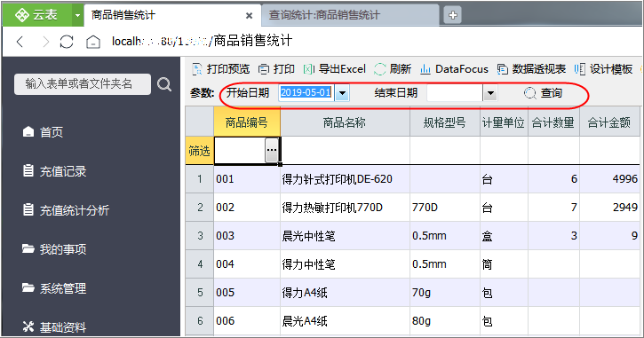Image resolution: width=644 pixels, height=338 pixels.
Task: Click the 计量单位 column header
Action: 504,122
